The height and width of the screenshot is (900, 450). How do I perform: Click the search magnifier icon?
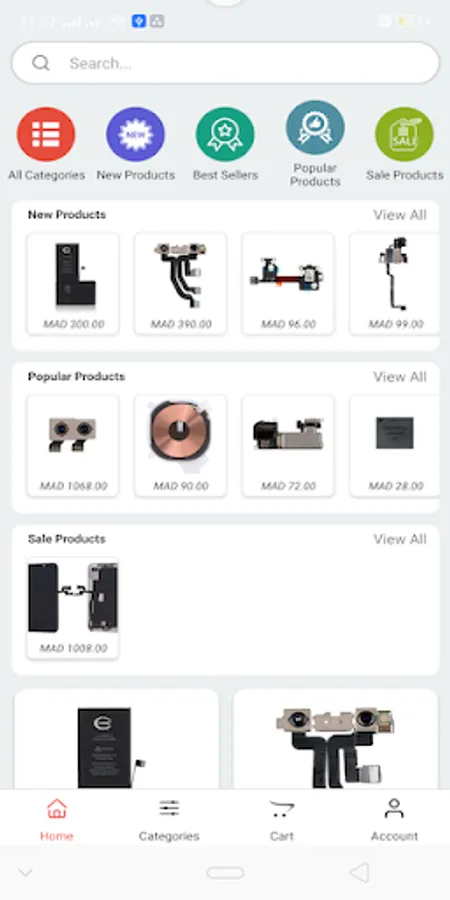[41, 63]
